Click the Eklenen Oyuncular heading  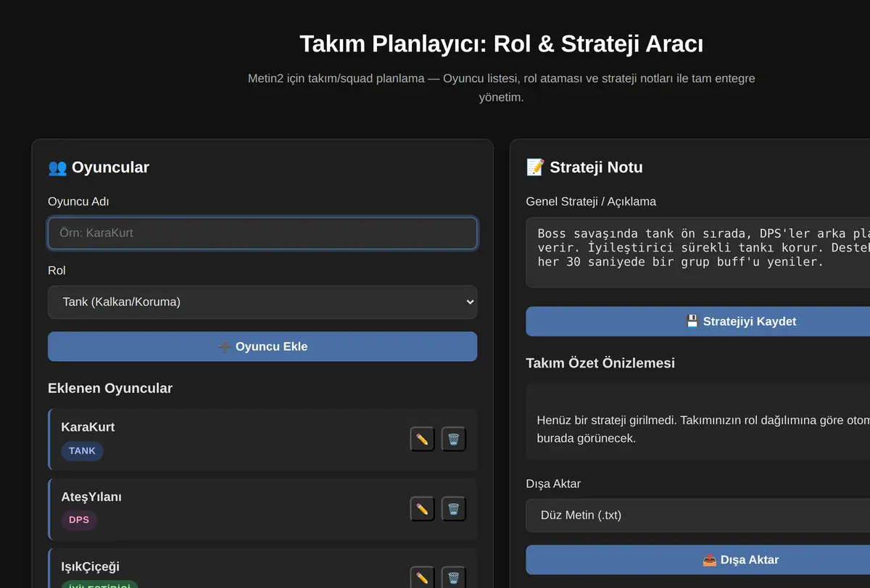pos(110,389)
